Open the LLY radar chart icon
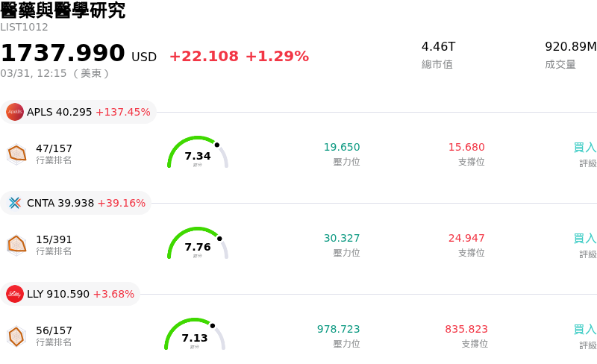 (x=16, y=336)
